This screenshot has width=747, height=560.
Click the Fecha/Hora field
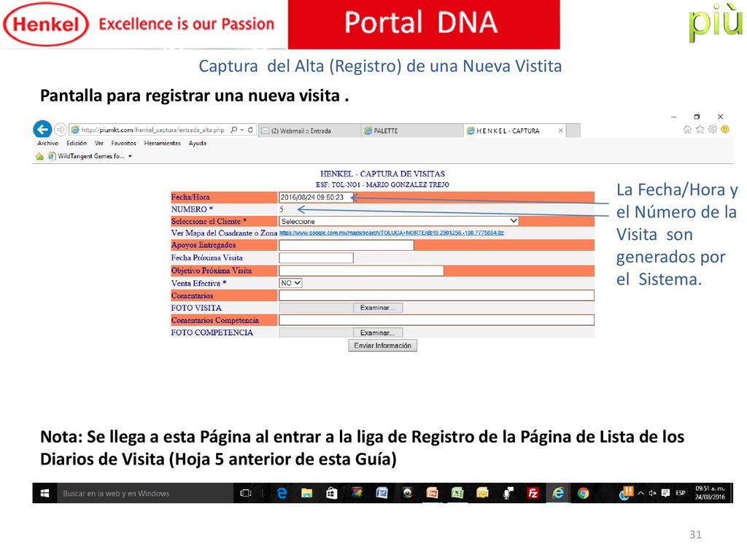316,197
